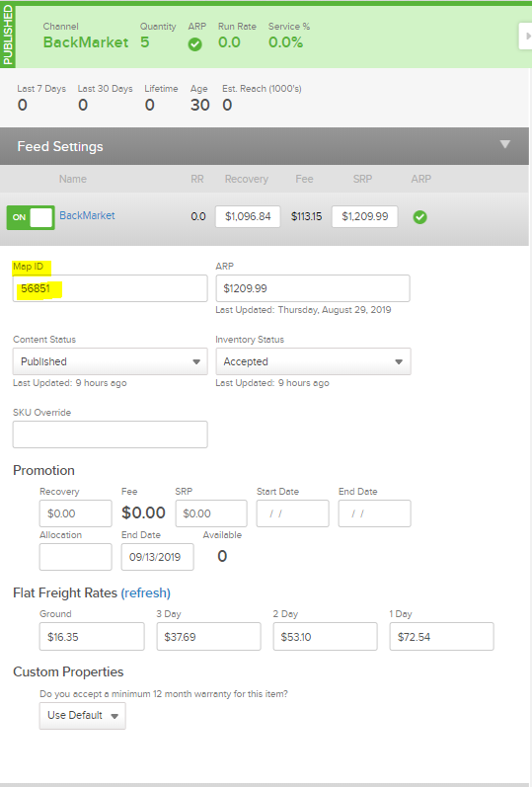Click the 1 Day freight rate $72.54 field
532x787 pixels.
point(441,637)
